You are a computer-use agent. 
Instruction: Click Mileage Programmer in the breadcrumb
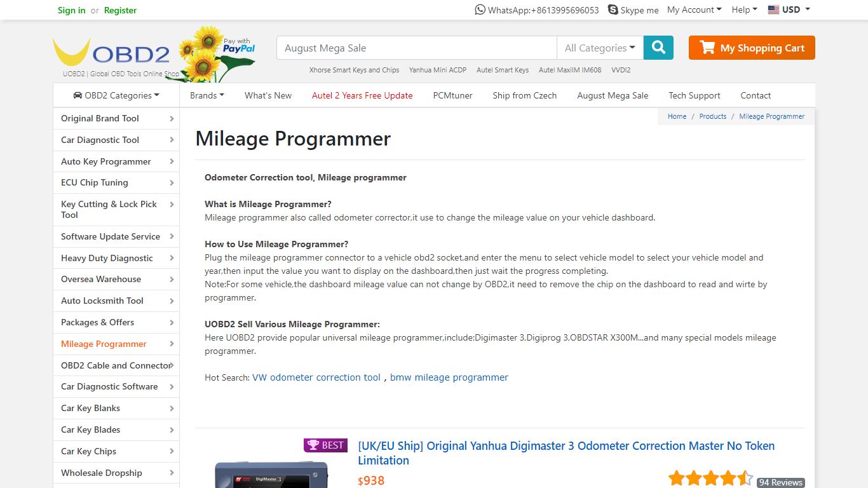pos(771,116)
